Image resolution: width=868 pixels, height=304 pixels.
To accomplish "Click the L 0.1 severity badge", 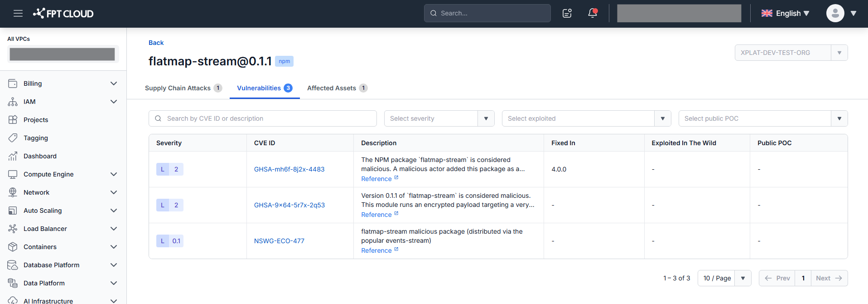I will click(x=170, y=241).
